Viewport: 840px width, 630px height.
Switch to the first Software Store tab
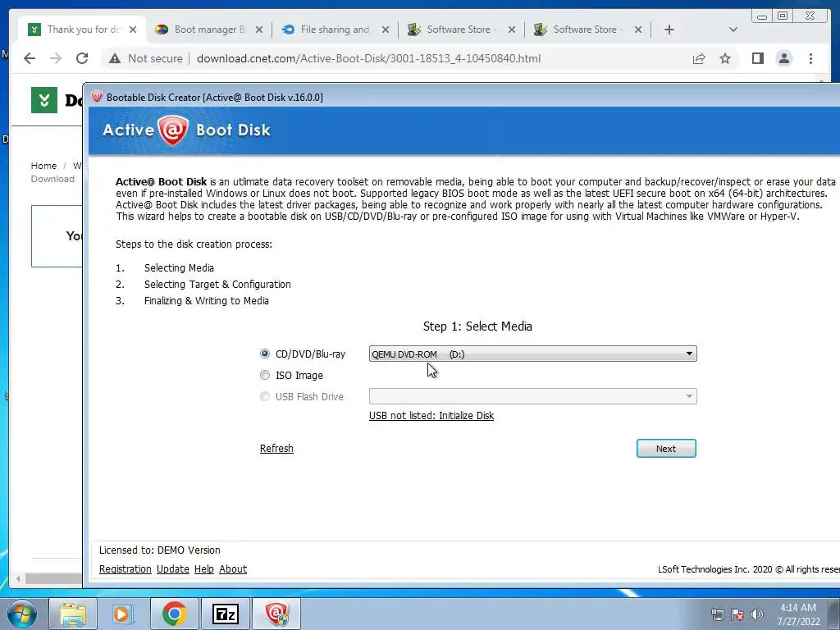[462, 30]
